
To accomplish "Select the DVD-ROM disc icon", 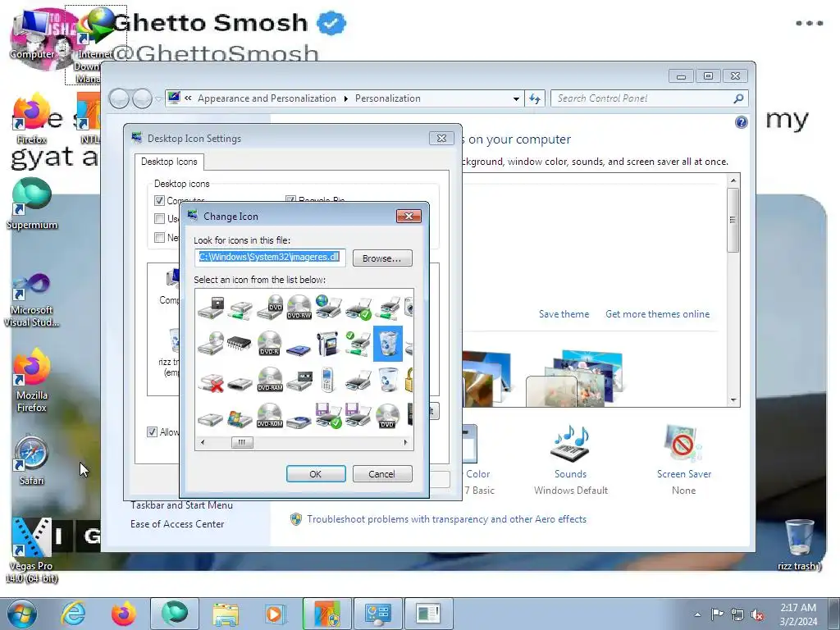I will click(269, 416).
